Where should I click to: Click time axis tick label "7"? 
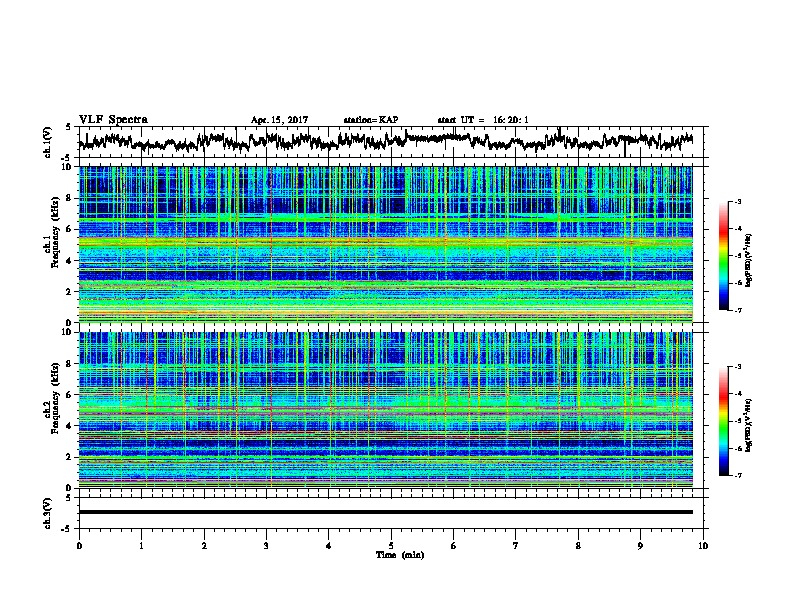(516, 546)
